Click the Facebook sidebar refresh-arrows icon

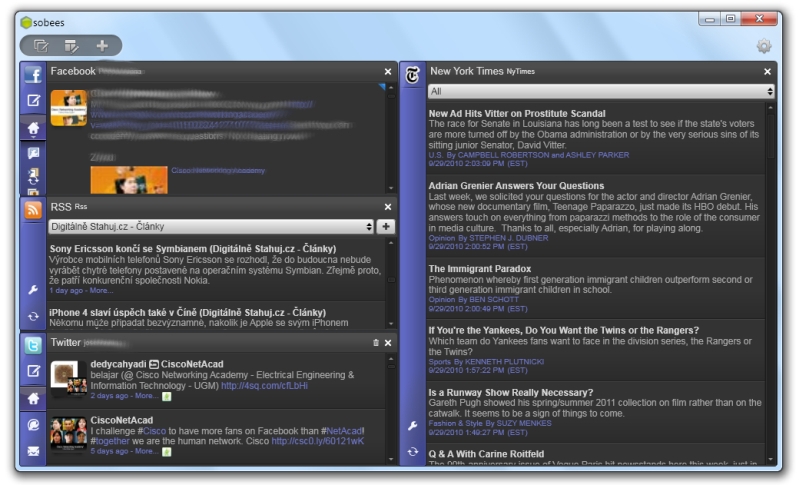[x=33, y=176]
